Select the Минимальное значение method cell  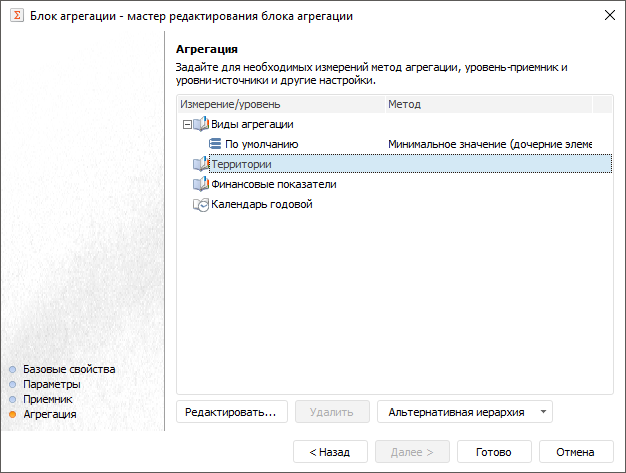point(490,144)
